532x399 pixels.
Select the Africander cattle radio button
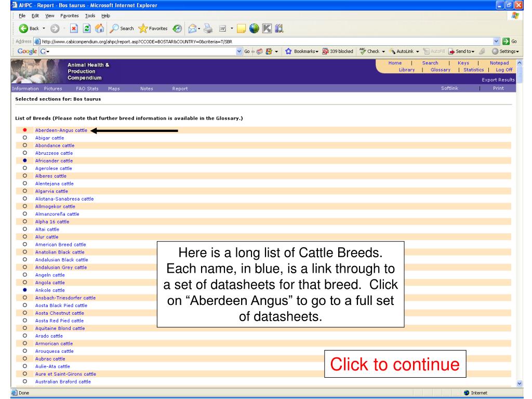pos(25,161)
